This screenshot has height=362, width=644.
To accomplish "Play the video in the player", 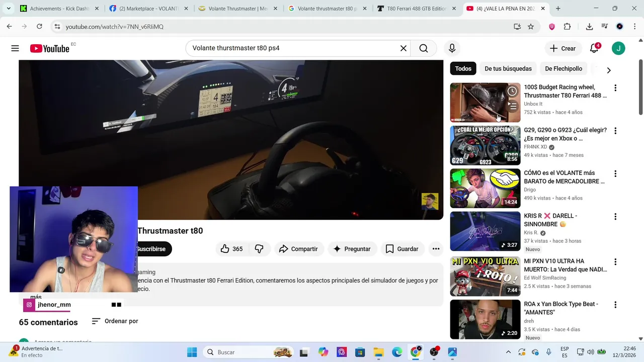I will click(231, 140).
